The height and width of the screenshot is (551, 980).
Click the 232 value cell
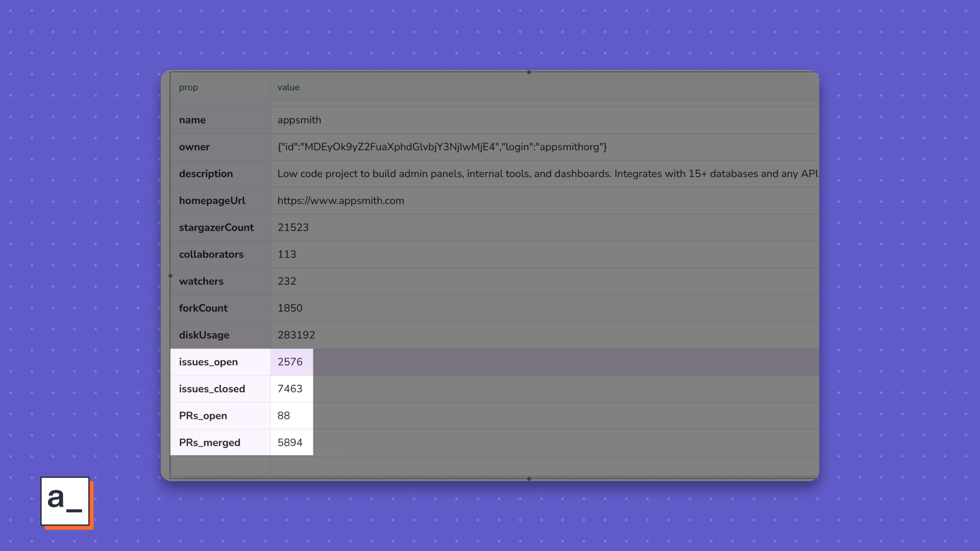point(287,281)
